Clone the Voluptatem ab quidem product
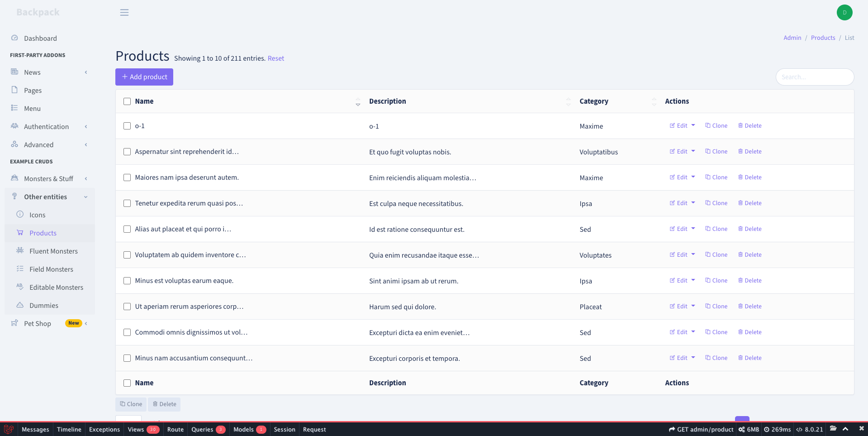 tap(716, 255)
